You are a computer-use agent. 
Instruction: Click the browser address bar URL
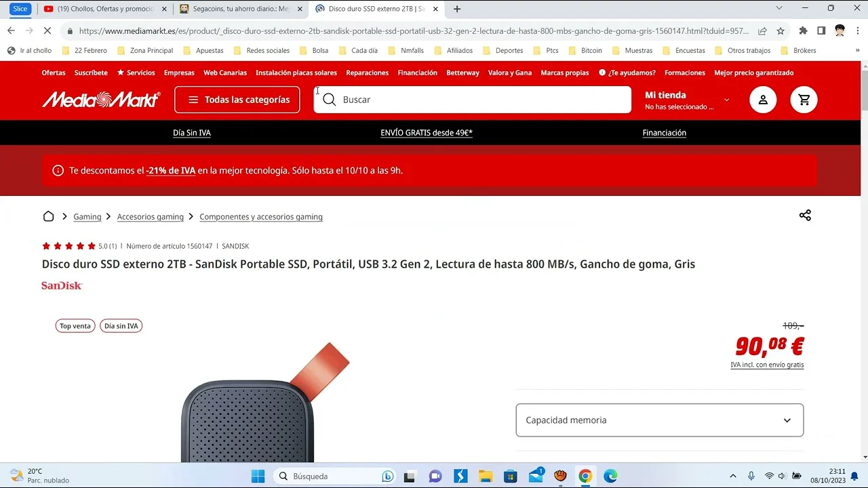[414, 30]
